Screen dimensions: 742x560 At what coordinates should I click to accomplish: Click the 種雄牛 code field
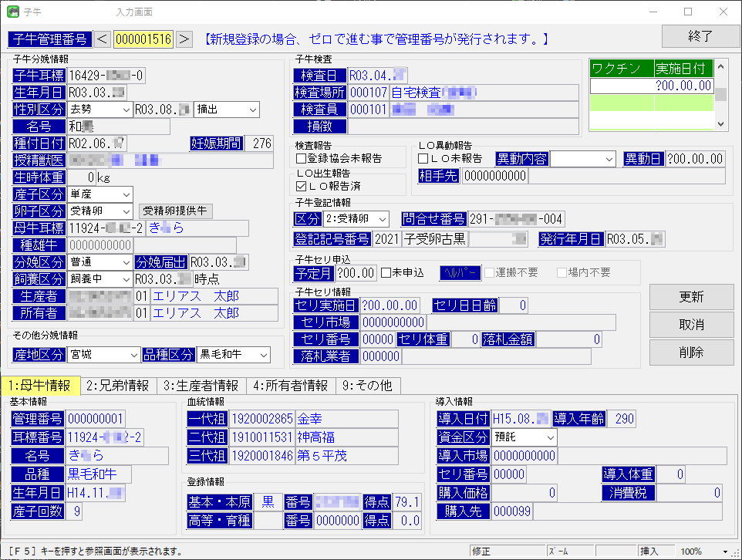click(x=99, y=245)
